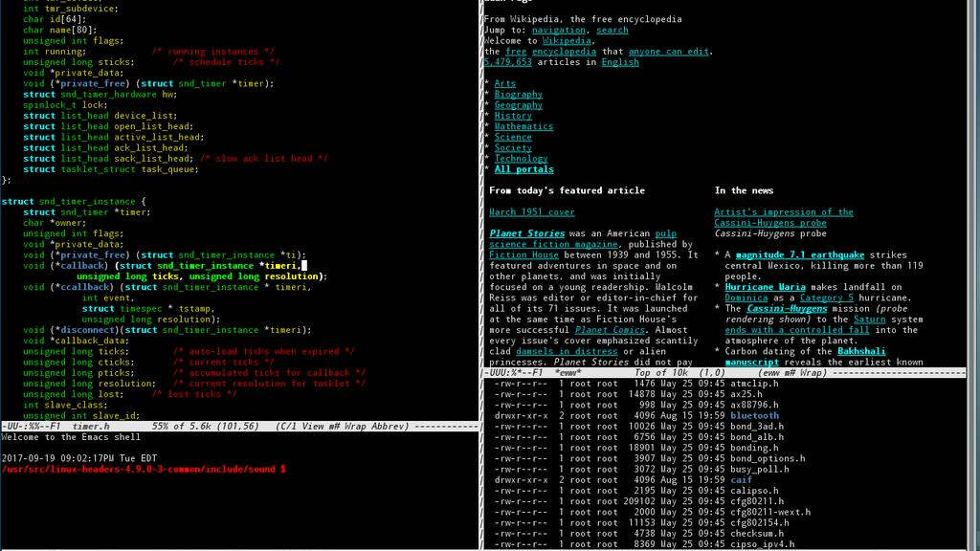Open the Bakhshali link
Screen dimensions: 980x551
point(861,351)
